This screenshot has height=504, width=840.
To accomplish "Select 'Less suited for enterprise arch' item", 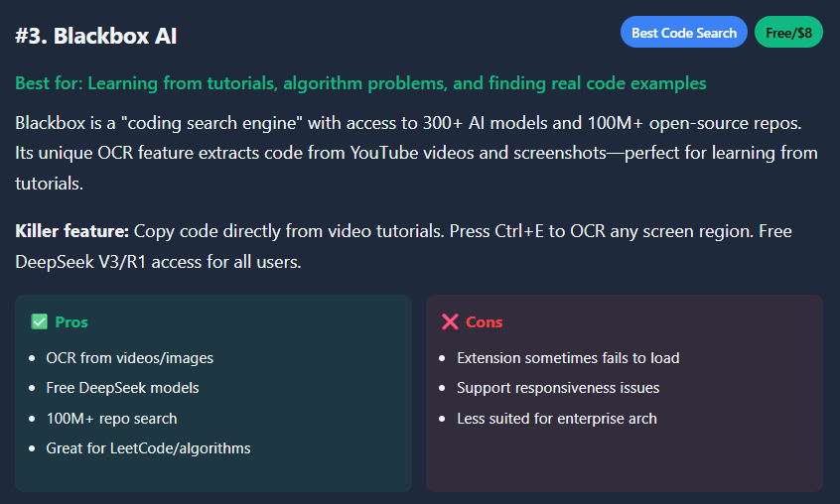I will click(557, 418).
